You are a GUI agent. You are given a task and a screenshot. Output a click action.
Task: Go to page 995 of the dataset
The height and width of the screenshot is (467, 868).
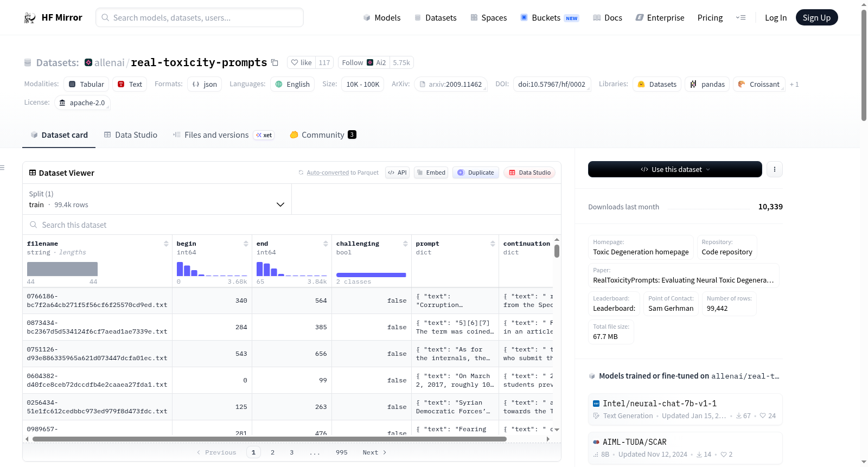coord(341,452)
